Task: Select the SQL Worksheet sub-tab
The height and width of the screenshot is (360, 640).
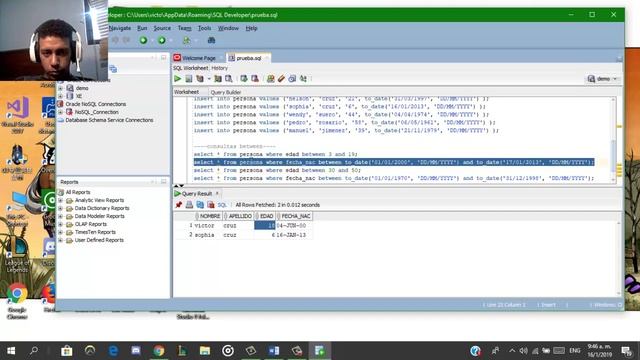Action: pos(191,68)
